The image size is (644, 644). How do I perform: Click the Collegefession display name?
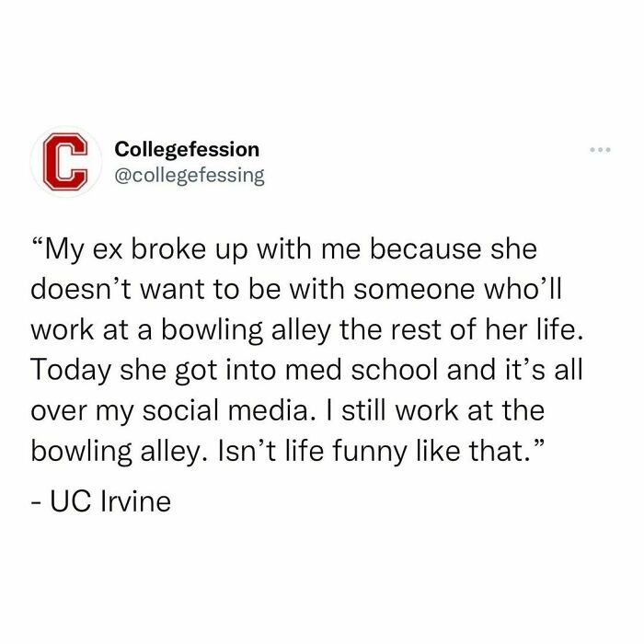point(187,149)
